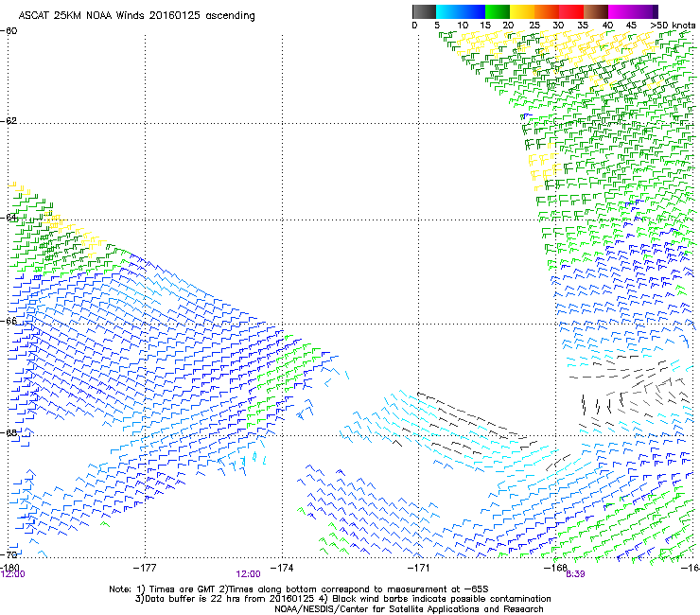
Task: Click the red 30-35 knots legend swatch
Action: tap(571, 11)
